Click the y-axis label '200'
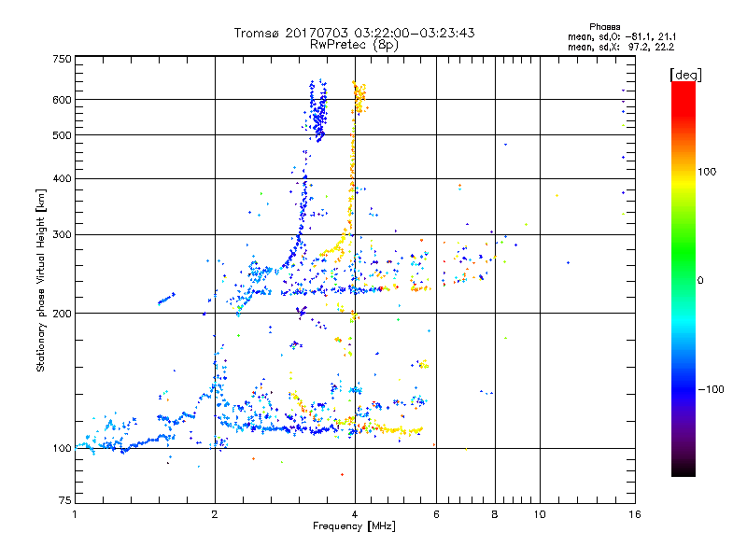747x560 pixels. [x=62, y=314]
